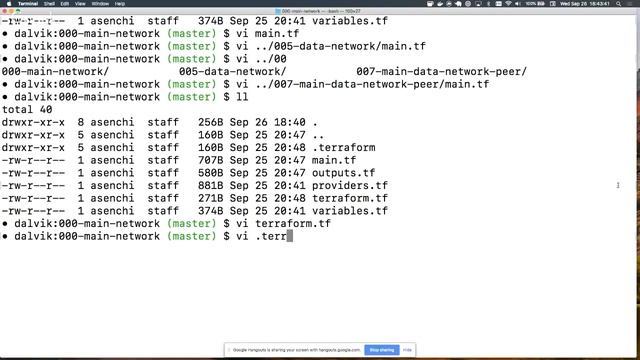Viewport: 640px width, 360px height.
Task: Open the Shell menu
Action: coord(49,4)
